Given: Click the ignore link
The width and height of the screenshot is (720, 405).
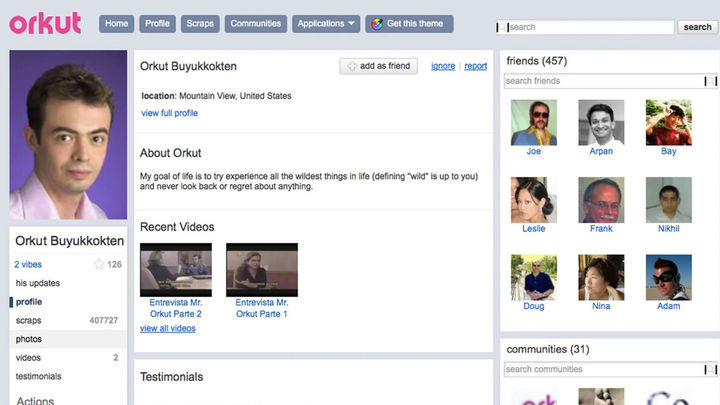Looking at the screenshot, I should pyautogui.click(x=442, y=66).
